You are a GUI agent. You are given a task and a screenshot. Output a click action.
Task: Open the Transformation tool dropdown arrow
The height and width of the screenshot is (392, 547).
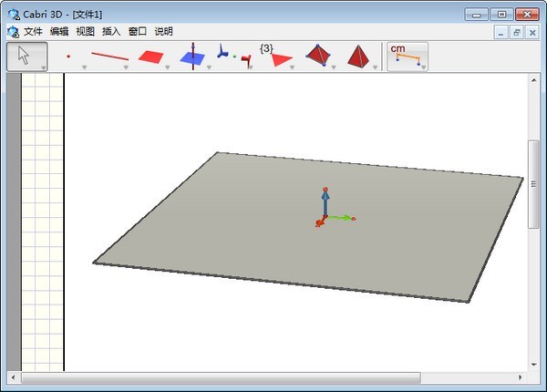(x=251, y=67)
